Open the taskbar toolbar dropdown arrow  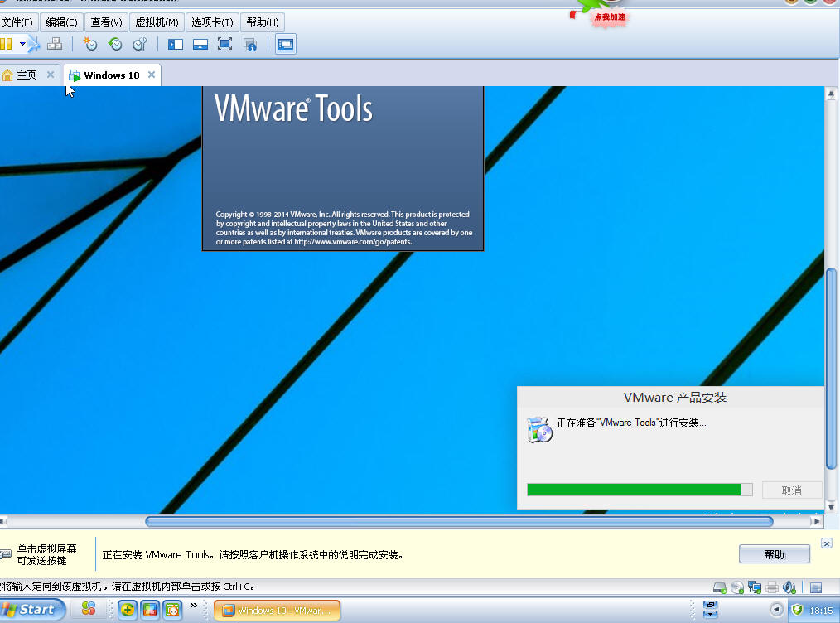(x=711, y=615)
